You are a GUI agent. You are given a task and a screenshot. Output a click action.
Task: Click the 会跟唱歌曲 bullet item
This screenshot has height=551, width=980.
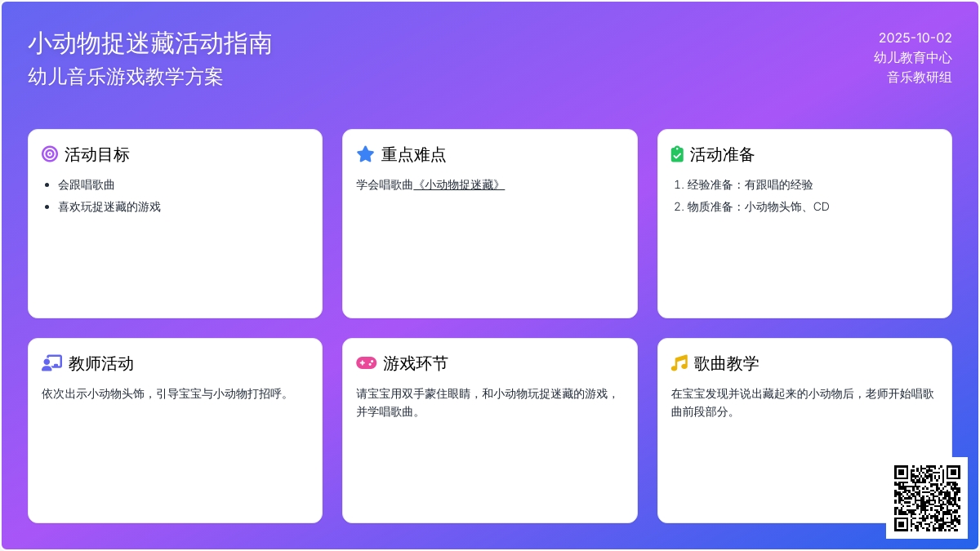pos(86,184)
